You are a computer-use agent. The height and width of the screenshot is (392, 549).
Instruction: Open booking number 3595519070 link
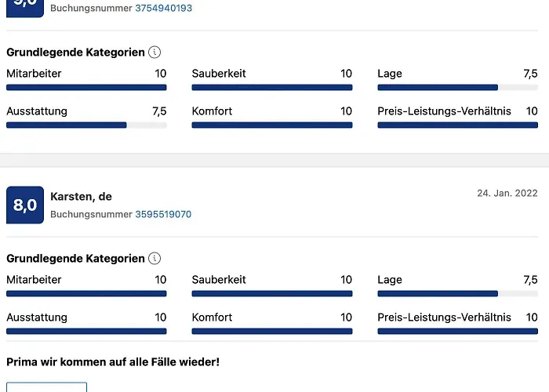point(163,214)
